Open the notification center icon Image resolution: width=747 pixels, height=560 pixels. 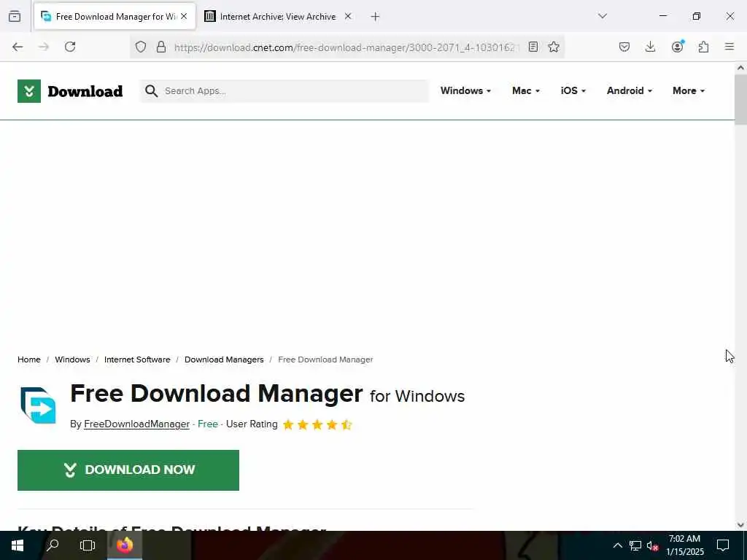tap(723, 545)
